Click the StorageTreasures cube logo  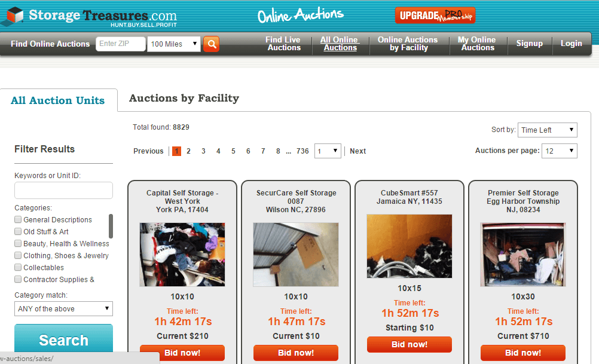coord(16,16)
